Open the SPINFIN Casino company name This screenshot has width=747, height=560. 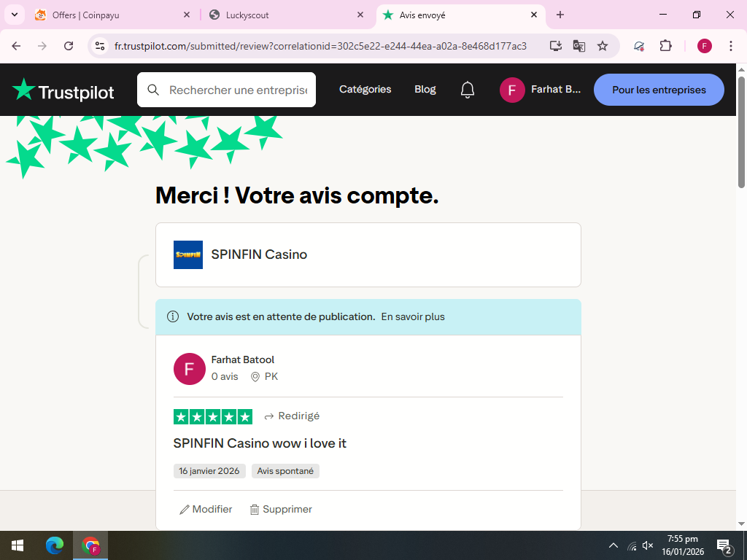[x=259, y=254]
